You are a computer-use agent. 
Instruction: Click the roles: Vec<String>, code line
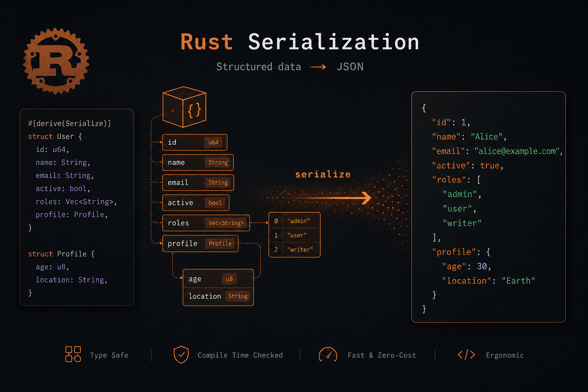(76, 201)
